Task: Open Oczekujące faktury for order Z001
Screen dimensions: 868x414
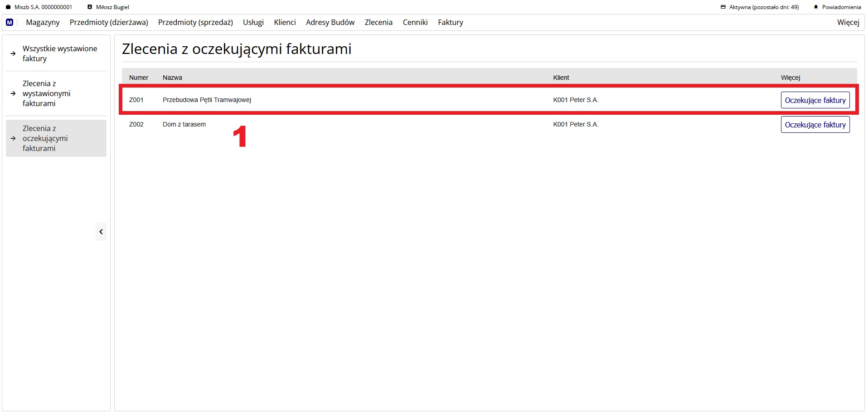Action: pos(815,100)
